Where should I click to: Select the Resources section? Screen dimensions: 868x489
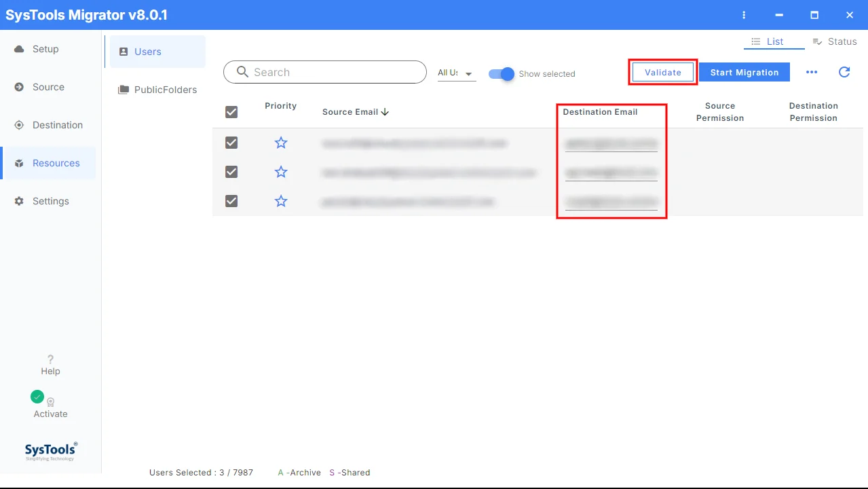pyautogui.click(x=48, y=163)
